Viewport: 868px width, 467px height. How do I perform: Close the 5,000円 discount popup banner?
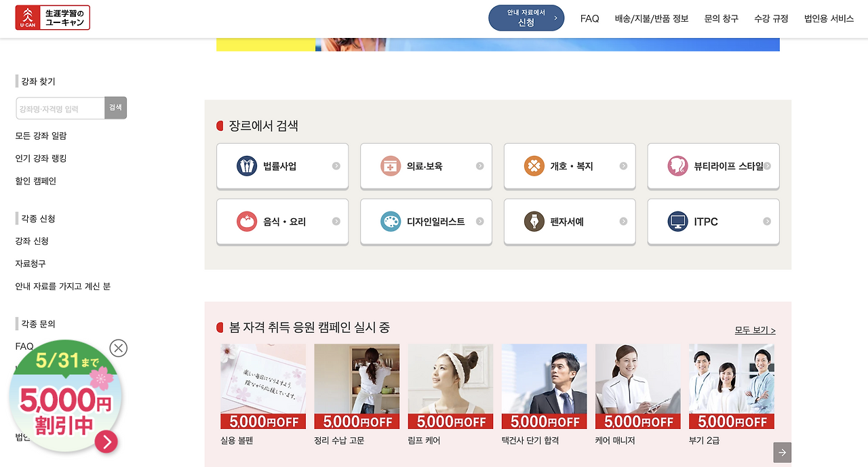click(119, 348)
